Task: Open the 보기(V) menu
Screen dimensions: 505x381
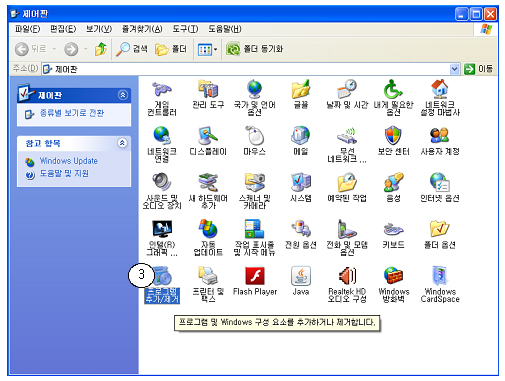Action: pyautogui.click(x=99, y=29)
